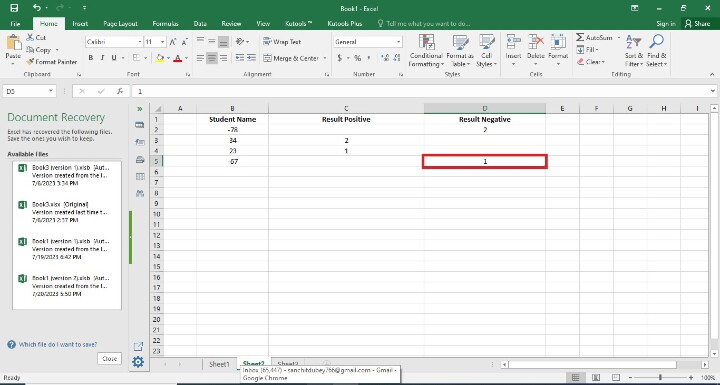Viewport: 720px width, 385px height.
Task: Click Merge & Center
Action: coord(291,58)
